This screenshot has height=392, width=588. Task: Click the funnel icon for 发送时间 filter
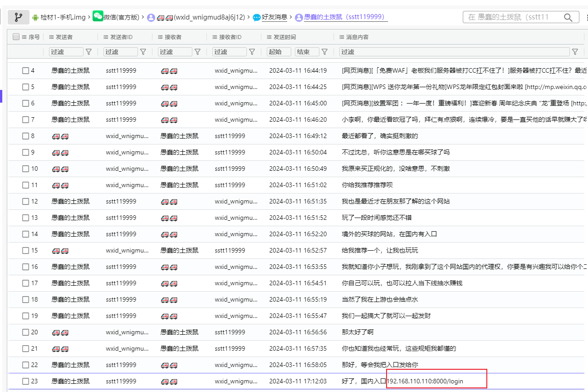(x=324, y=52)
